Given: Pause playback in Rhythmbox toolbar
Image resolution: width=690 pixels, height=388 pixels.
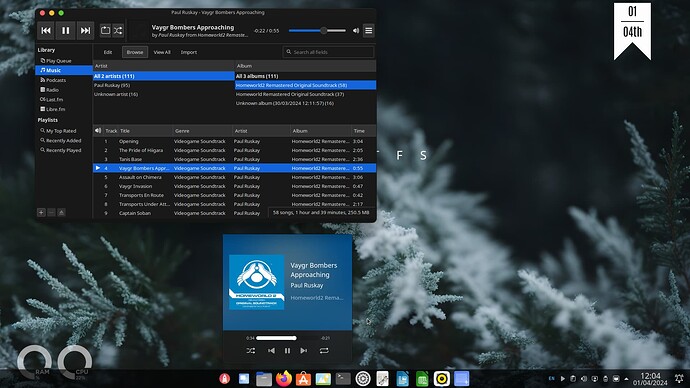Looking at the screenshot, I should 66,30.
